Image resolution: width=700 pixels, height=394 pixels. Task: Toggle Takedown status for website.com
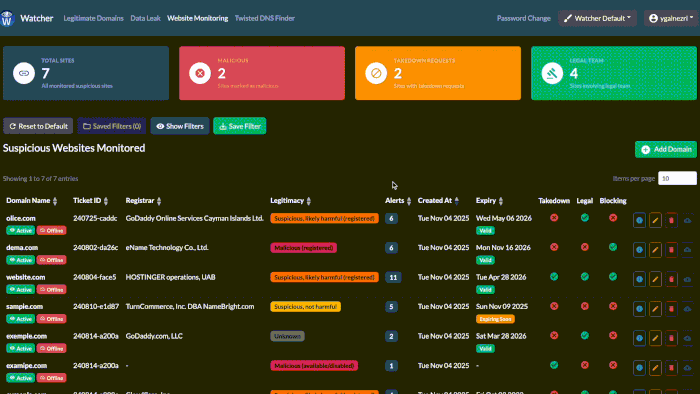pyautogui.click(x=554, y=277)
